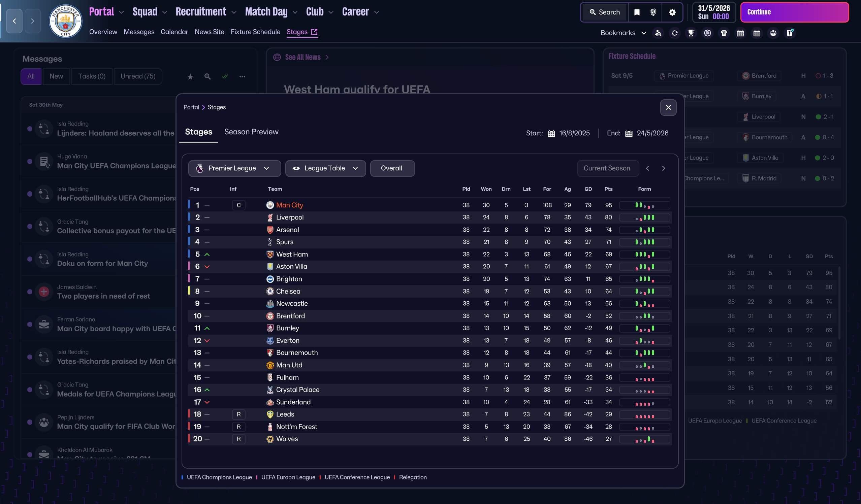Screen dimensions: 861x504
Task: Click the shirt bookmark shortcut icon
Action: [724, 33]
